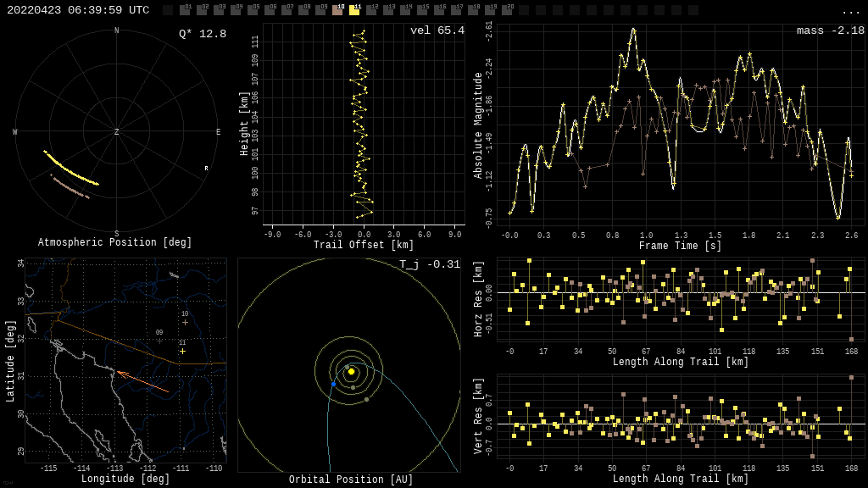Image resolution: width=868 pixels, height=488 pixels.
Task: Click the mass -2.18 label
Action: point(831,30)
